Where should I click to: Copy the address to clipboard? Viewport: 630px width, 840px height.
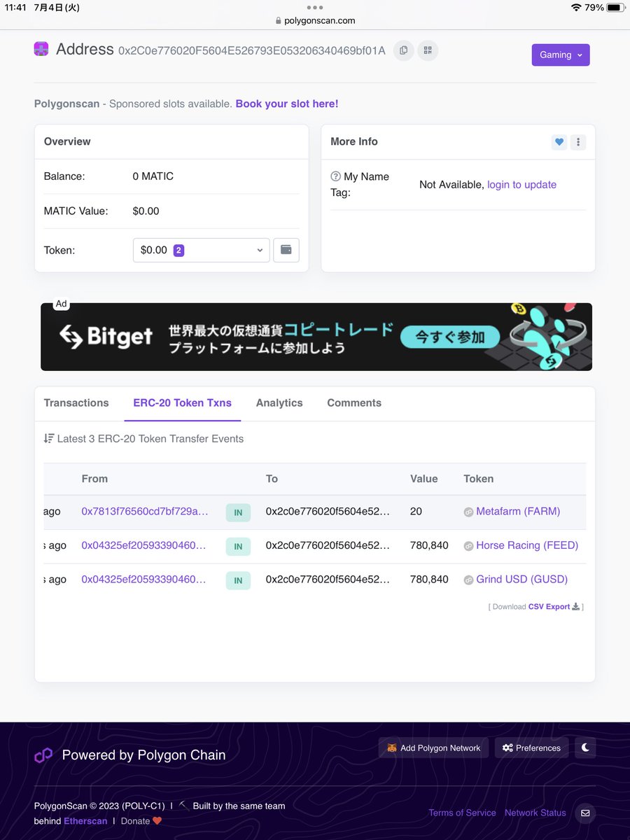(403, 50)
